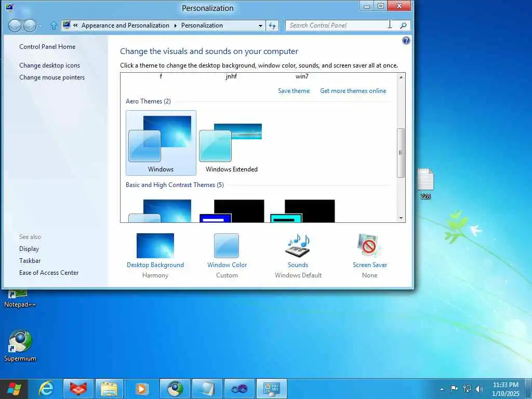Select the theme named win7
Image resolution: width=532 pixels, height=399 pixels.
pyautogui.click(x=302, y=76)
